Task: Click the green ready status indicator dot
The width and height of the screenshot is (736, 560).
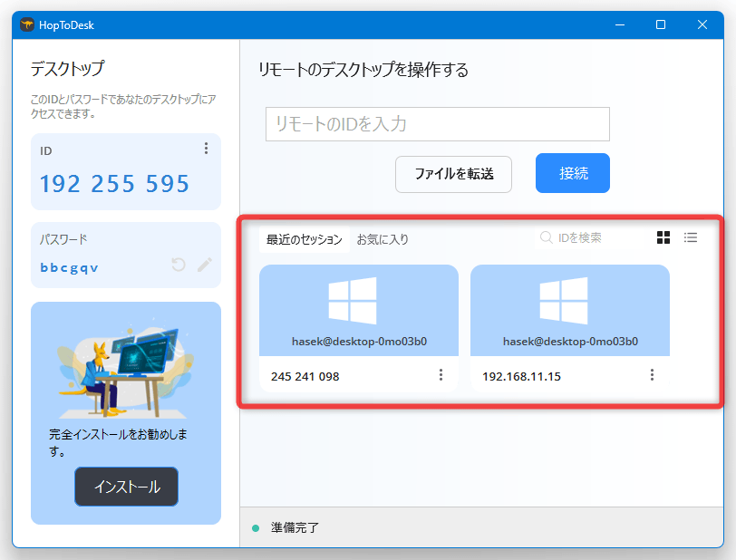Action: tap(256, 528)
